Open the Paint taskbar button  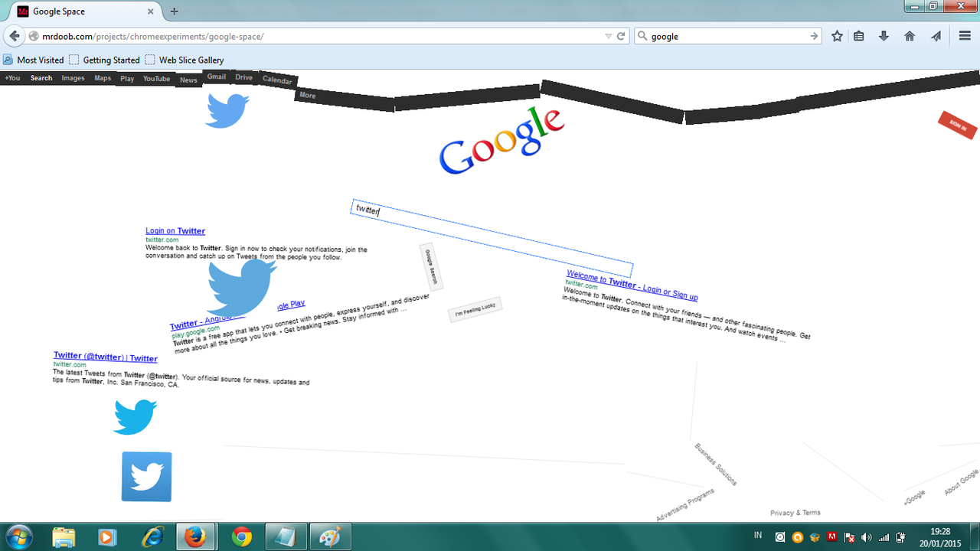click(x=331, y=537)
